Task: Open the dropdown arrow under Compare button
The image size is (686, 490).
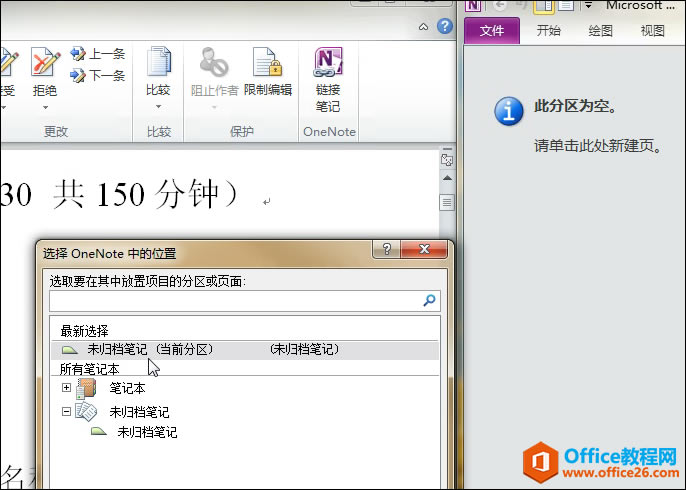Action: [158, 106]
